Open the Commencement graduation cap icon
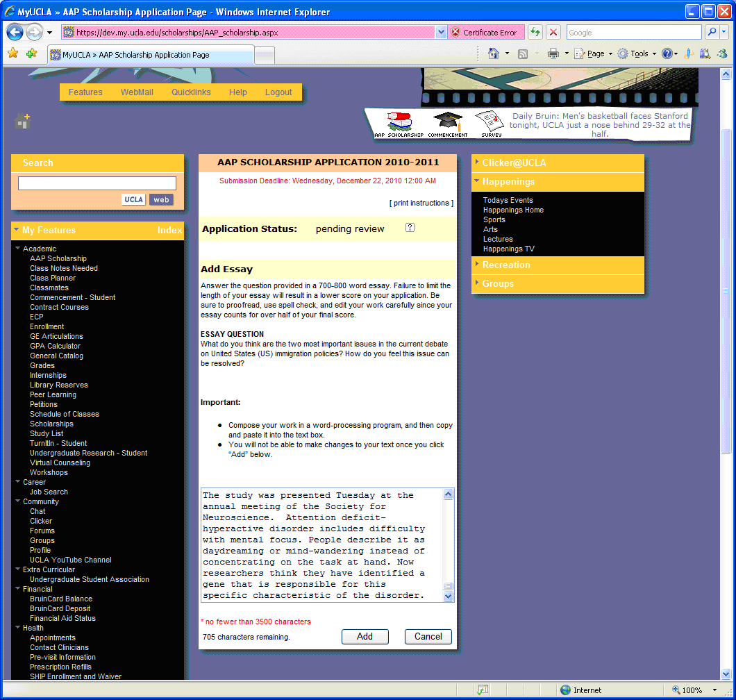The width and height of the screenshot is (736, 700). (447, 123)
